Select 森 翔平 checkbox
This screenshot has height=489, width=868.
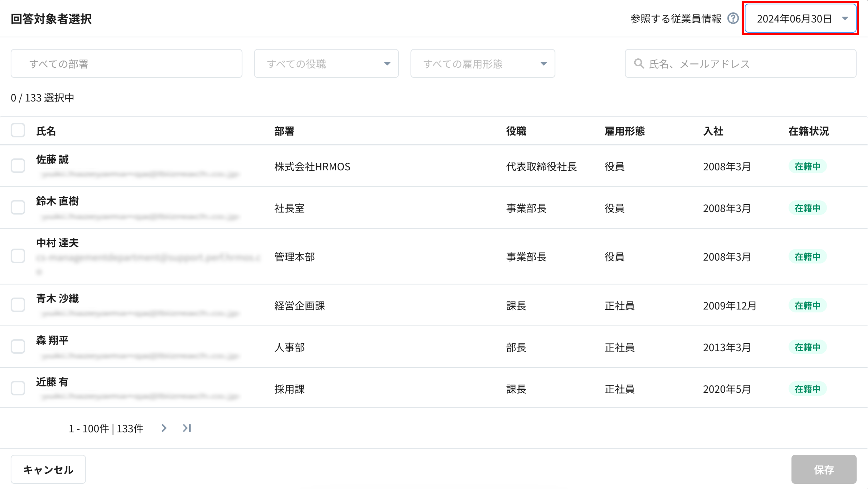click(x=18, y=347)
